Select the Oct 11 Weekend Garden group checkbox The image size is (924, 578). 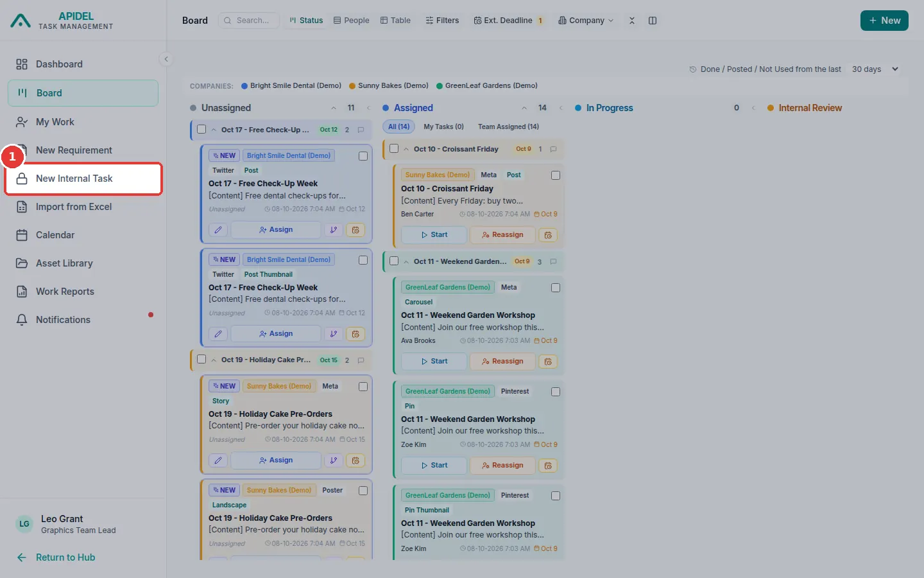tap(394, 261)
